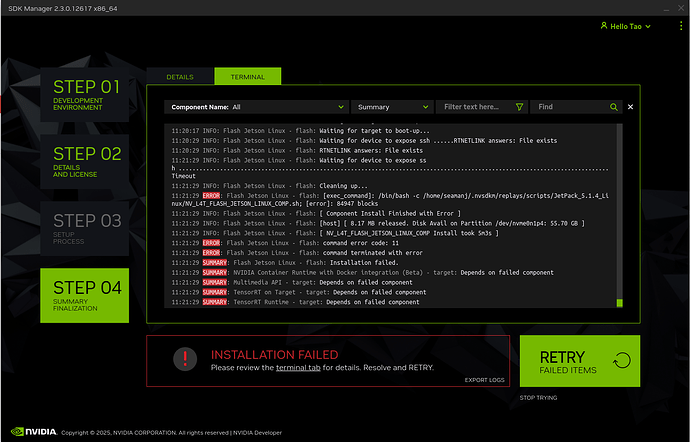This screenshot has width=690, height=442.
Task: Click the NVIDIA Container Runtime summary line
Action: [x=363, y=273]
